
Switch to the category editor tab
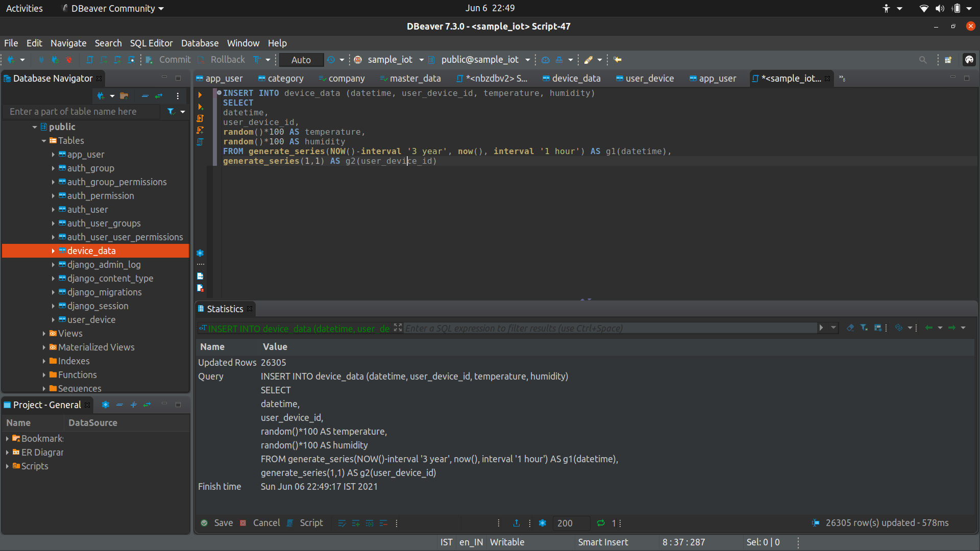point(281,79)
